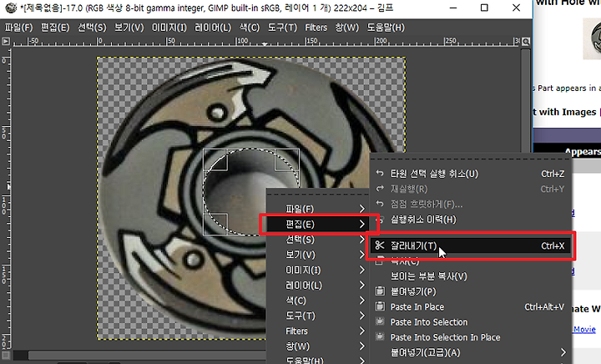Open the 파일(F) menu in the menu bar
601x364 pixels.
pos(18,28)
